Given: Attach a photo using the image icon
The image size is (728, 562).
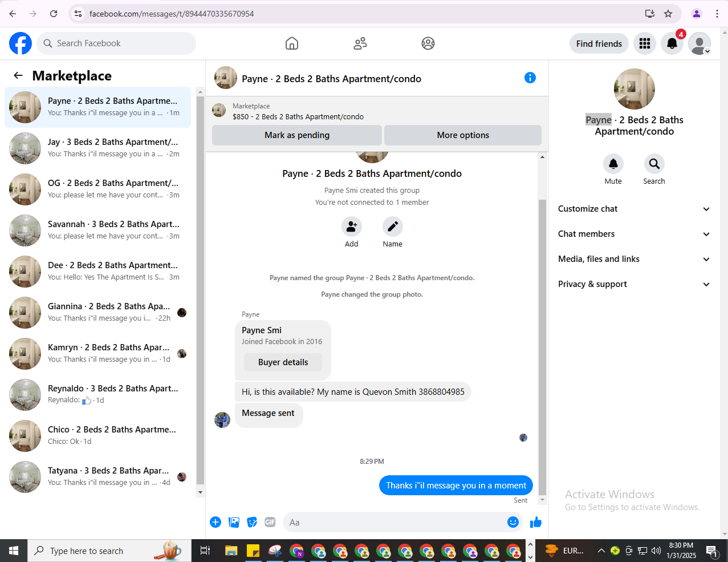Looking at the screenshot, I should coord(234,522).
